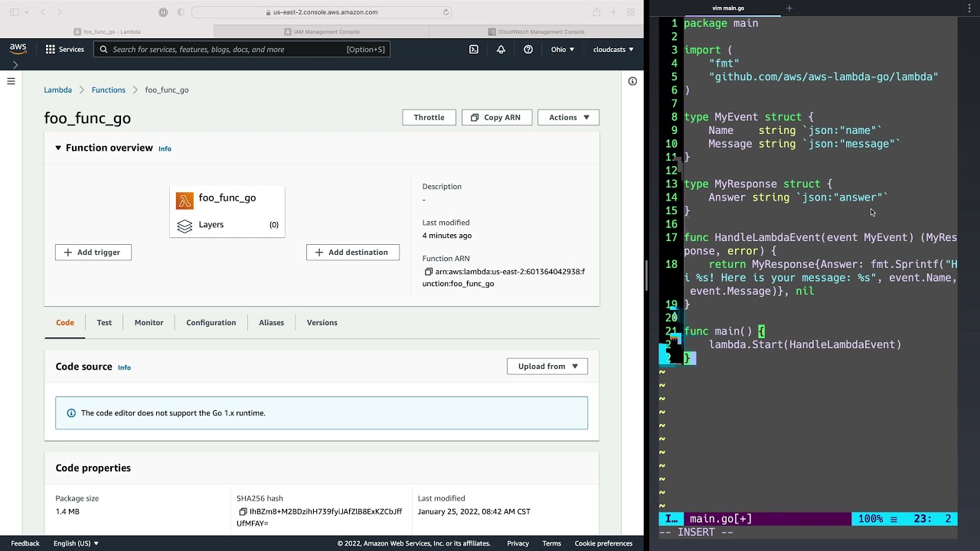
Task: Open the info panel icon at right
Action: [632, 81]
